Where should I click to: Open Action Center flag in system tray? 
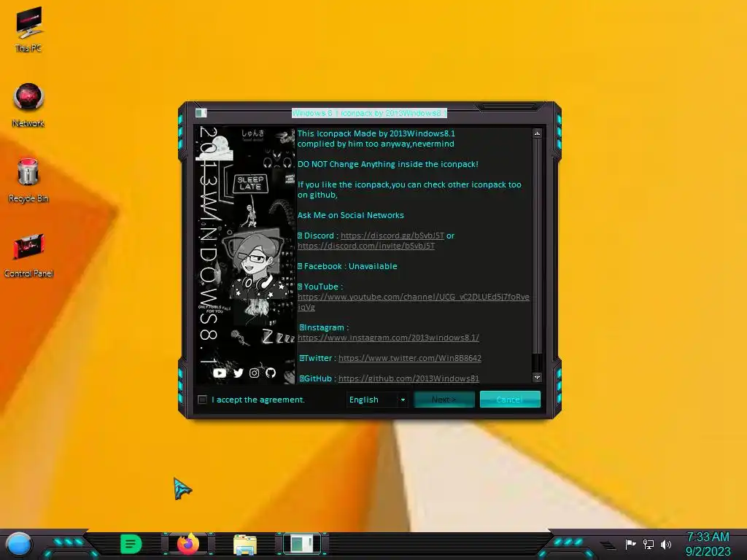click(630, 544)
